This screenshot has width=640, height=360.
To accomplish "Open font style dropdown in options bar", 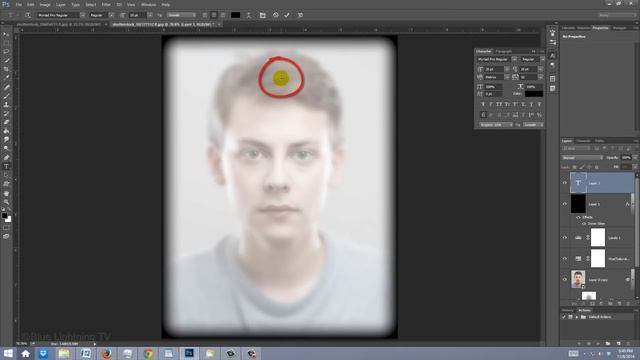I will (x=111, y=15).
